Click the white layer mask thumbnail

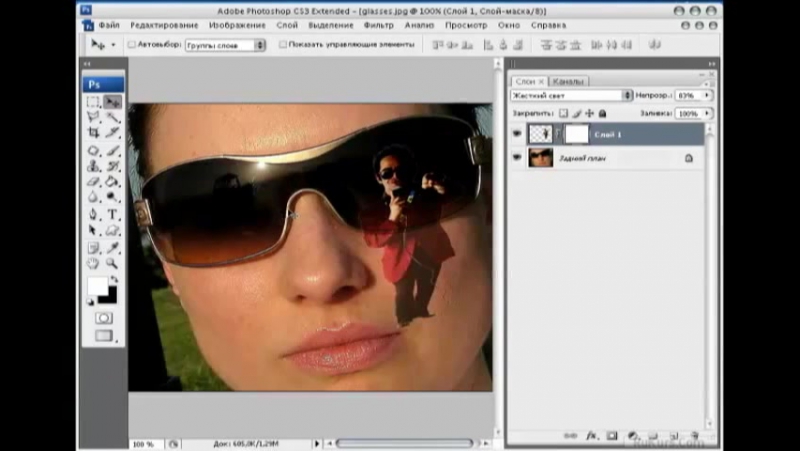[x=576, y=134]
